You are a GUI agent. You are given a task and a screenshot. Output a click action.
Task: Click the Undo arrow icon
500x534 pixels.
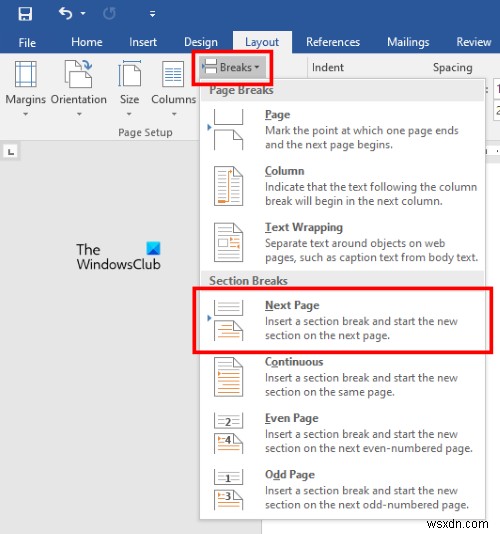65,14
